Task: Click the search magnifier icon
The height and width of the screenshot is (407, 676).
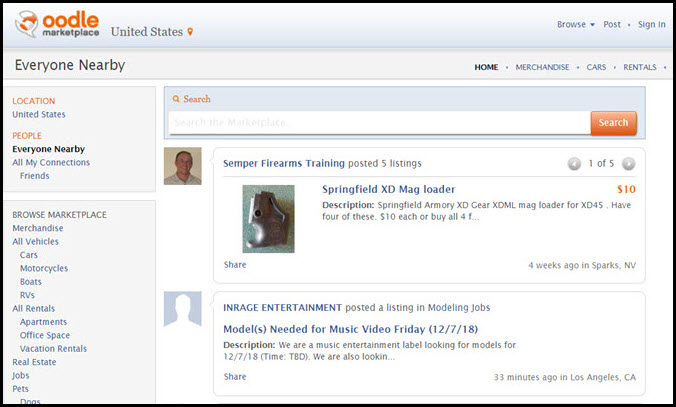Action: tap(177, 99)
